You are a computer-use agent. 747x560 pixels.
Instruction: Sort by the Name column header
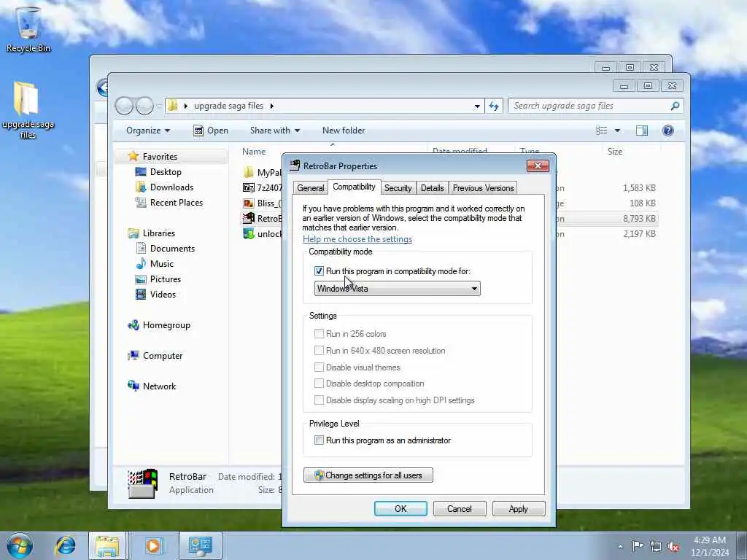click(254, 152)
